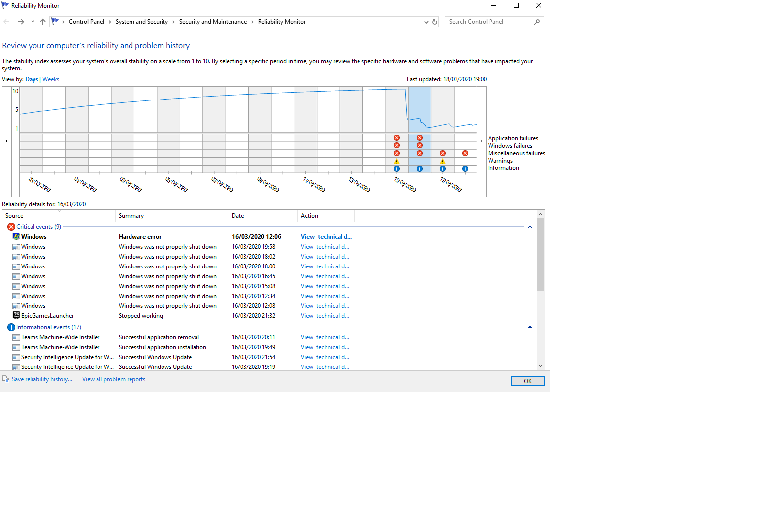Screen dimensions: 784x532
Task: Click the refresh button next to the address bar
Action: point(435,22)
